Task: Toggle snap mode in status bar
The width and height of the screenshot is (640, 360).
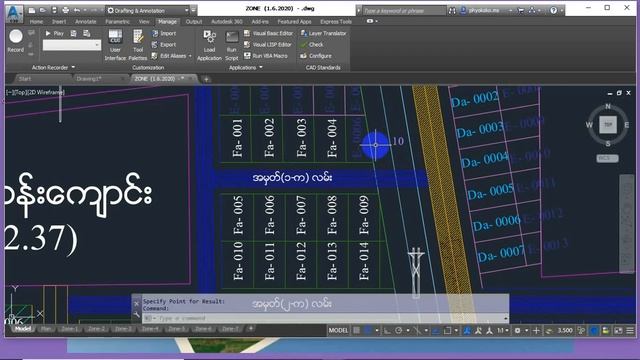Action: click(x=368, y=330)
